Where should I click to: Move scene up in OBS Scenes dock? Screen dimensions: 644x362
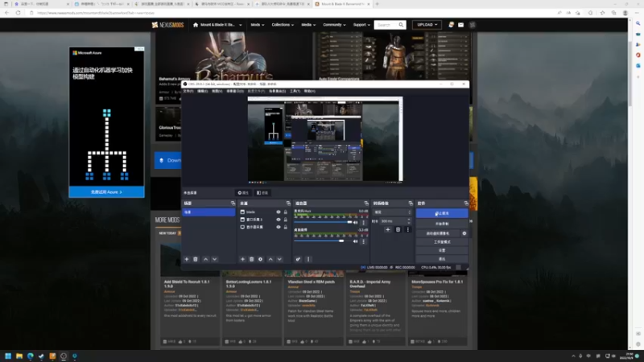[206, 259]
